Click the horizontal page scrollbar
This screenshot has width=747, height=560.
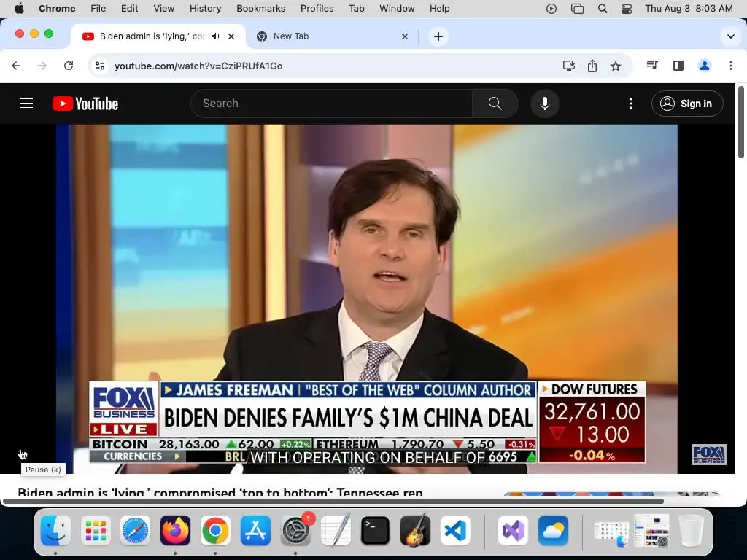pyautogui.click(x=333, y=501)
